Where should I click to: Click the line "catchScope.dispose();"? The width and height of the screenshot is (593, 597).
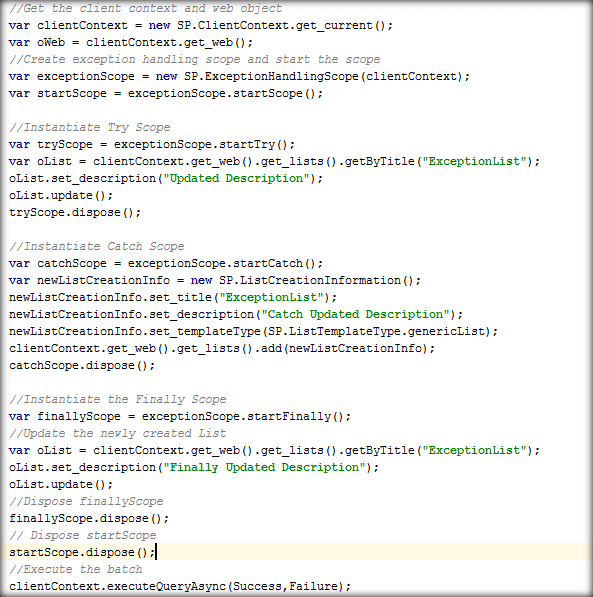[x=82, y=365]
